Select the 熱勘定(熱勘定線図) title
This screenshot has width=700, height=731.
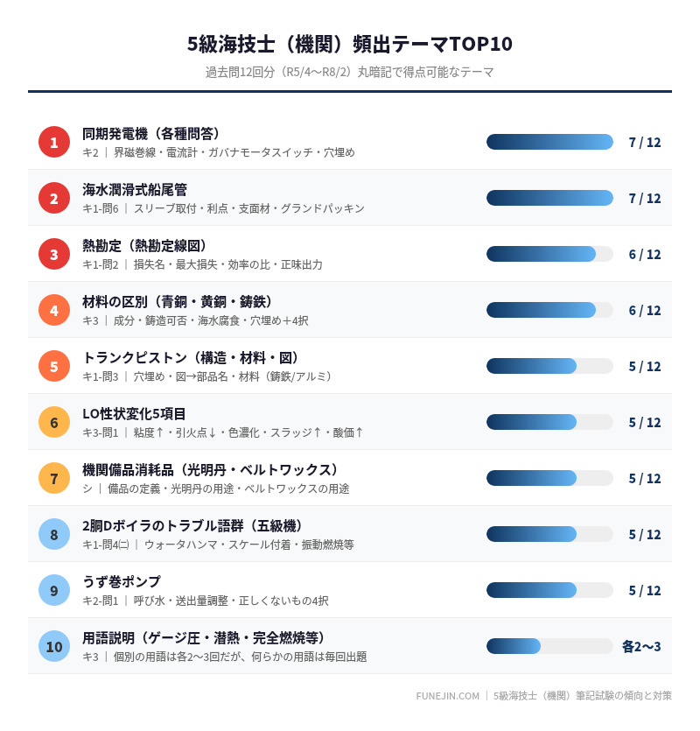tap(145, 246)
